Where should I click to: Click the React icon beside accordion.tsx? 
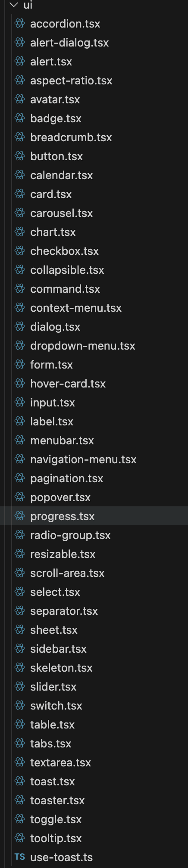pos(20,24)
